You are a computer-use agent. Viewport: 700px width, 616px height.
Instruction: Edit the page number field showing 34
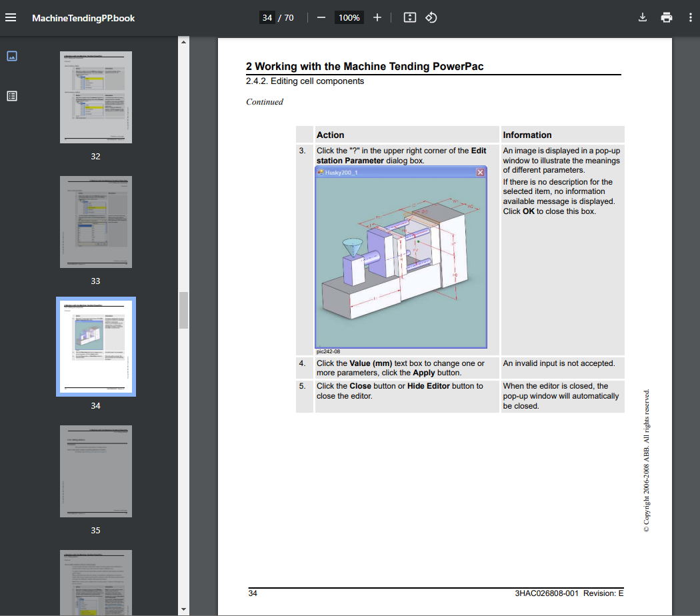point(267,17)
